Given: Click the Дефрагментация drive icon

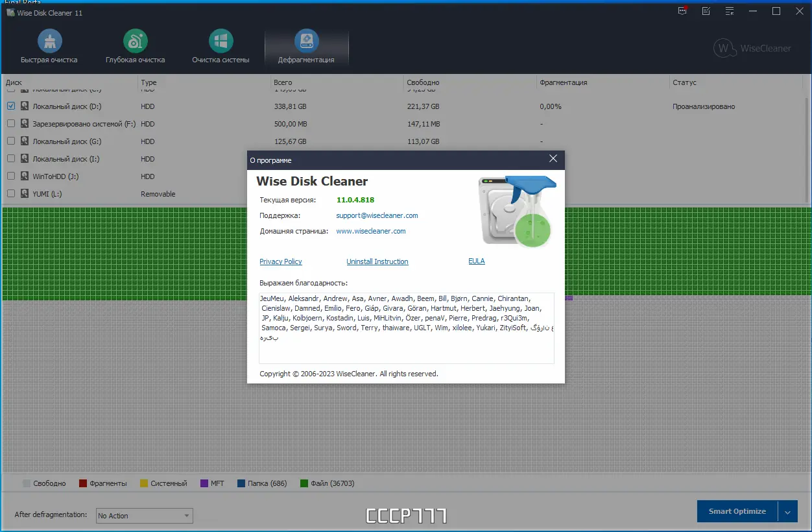Looking at the screenshot, I should [x=307, y=42].
